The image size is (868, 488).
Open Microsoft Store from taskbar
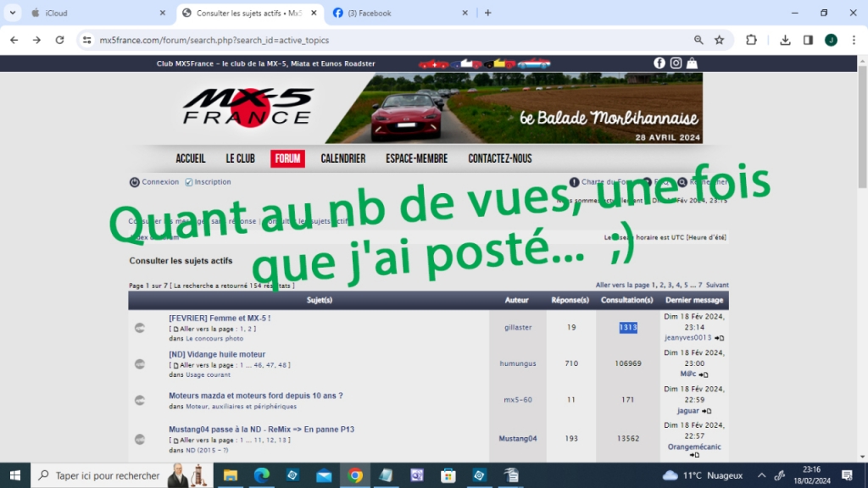(448, 475)
